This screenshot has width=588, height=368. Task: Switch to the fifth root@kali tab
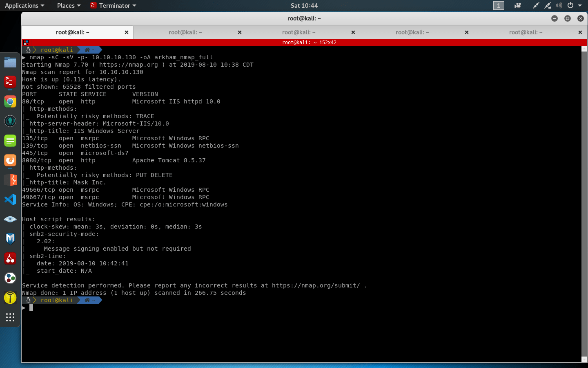coord(526,32)
